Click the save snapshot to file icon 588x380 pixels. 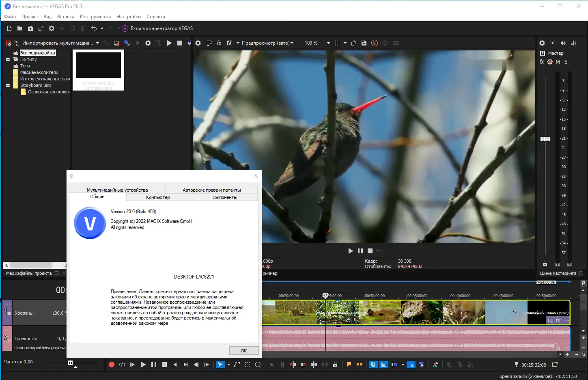point(364,43)
